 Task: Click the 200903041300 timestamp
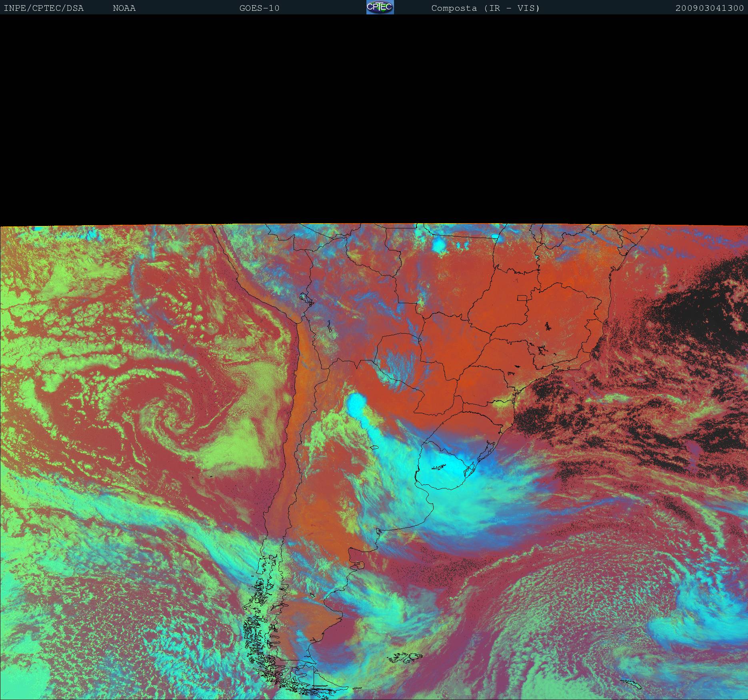[710, 8]
